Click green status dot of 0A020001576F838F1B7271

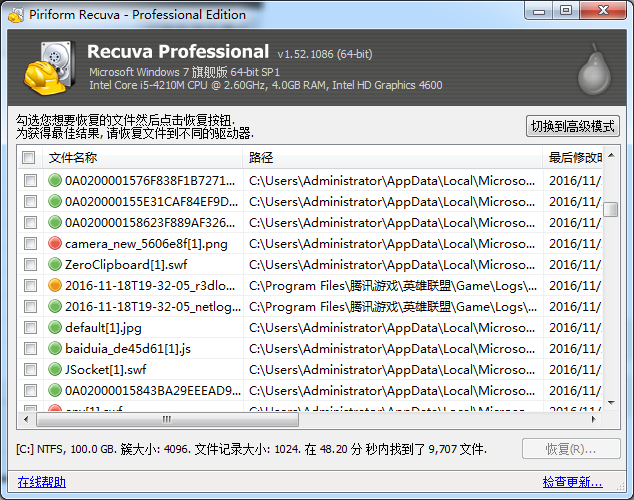55,180
